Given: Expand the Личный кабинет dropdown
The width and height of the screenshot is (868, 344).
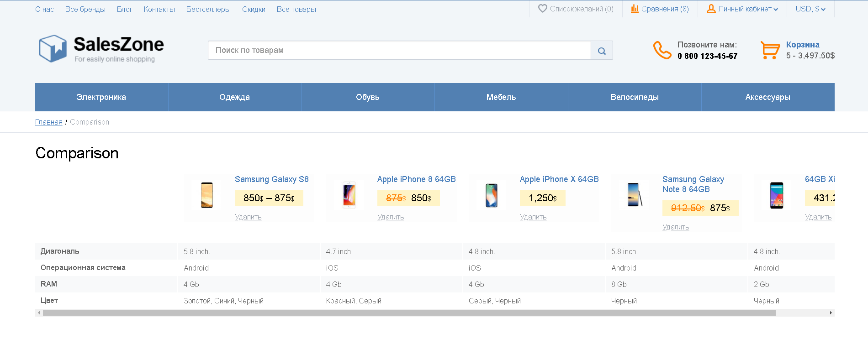Looking at the screenshot, I should (x=742, y=9).
